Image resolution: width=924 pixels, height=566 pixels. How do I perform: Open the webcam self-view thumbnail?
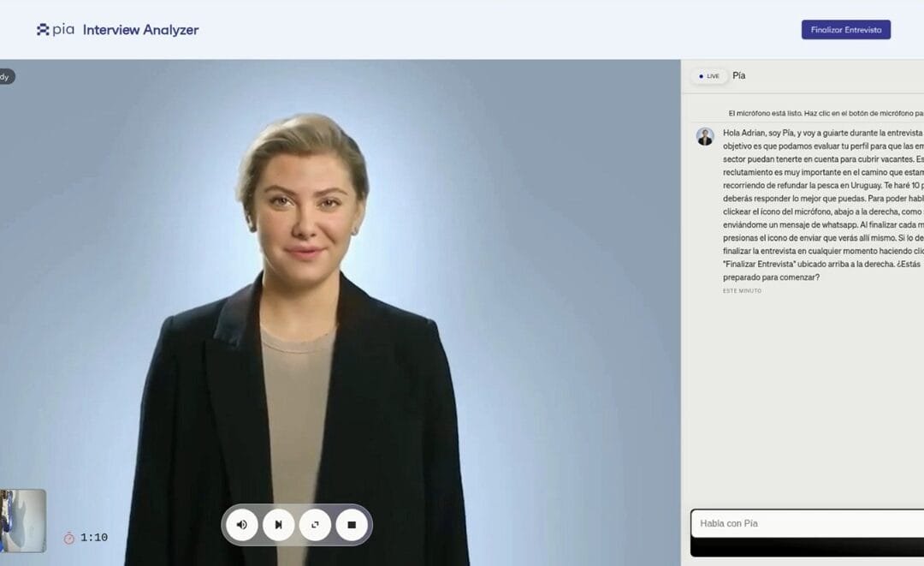point(22,520)
